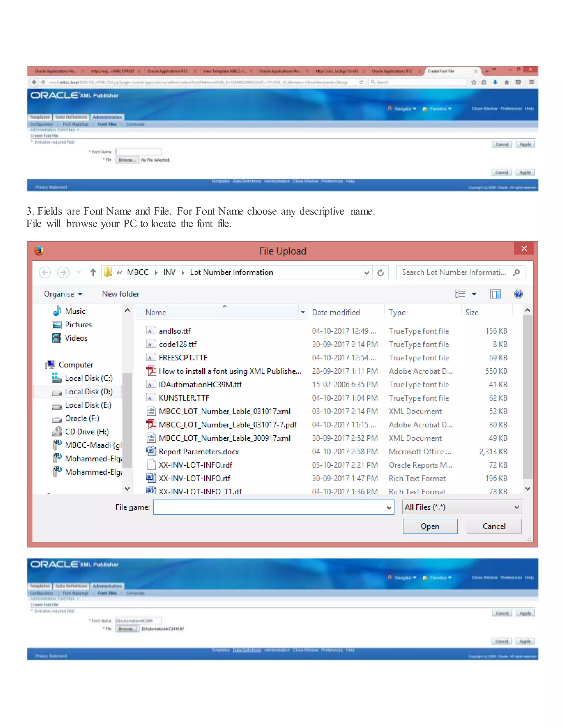The width and height of the screenshot is (563, 728).
Task: Select the IDAutomationHC39M.ttf file
Action: click(200, 384)
